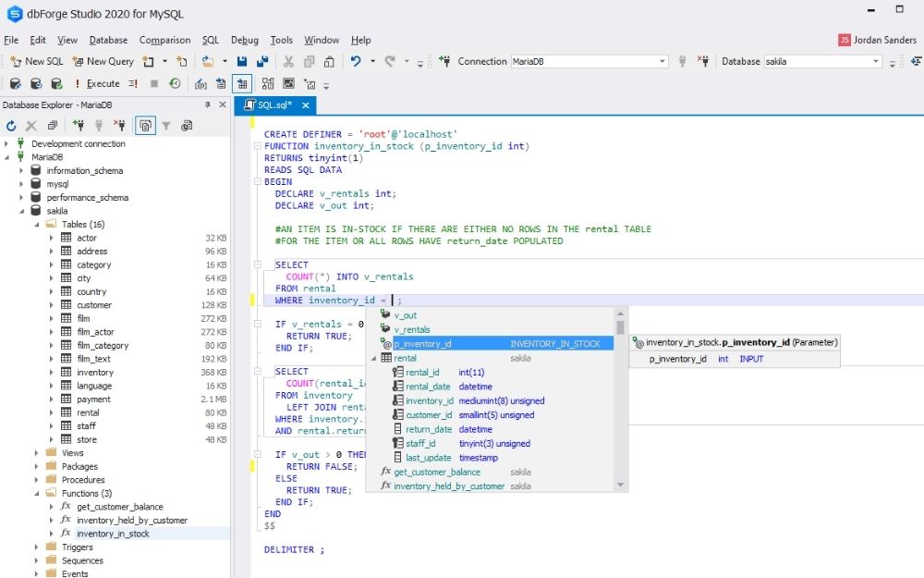
Task: Open the Connection dropdown showing MariaDB
Action: pyautogui.click(x=662, y=60)
